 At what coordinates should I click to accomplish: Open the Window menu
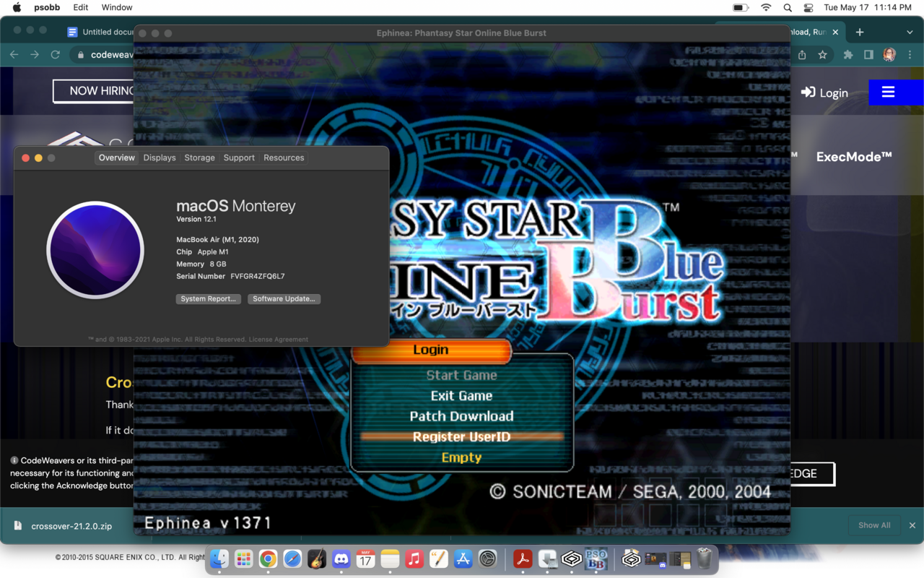point(116,7)
